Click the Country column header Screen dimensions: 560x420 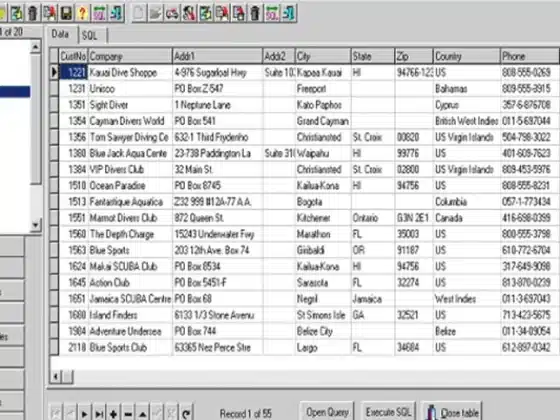click(467, 56)
